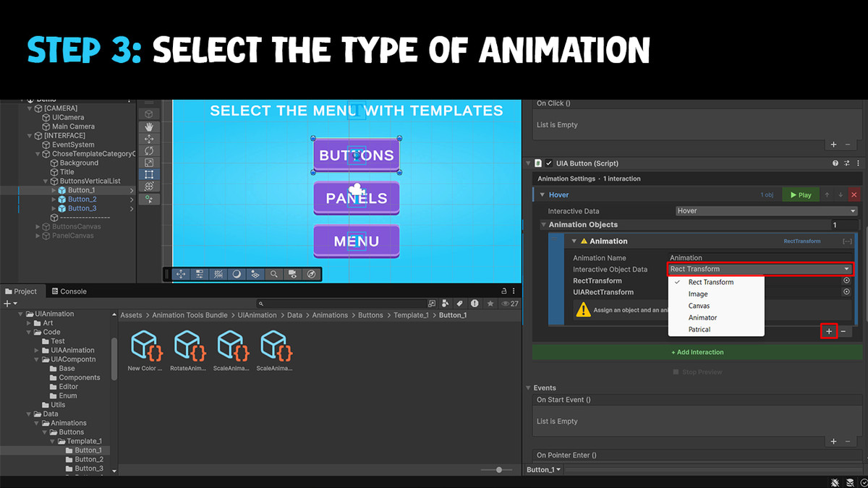Add an On Click listener with plus
Viewport: 868px width, 488px height.
833,145
